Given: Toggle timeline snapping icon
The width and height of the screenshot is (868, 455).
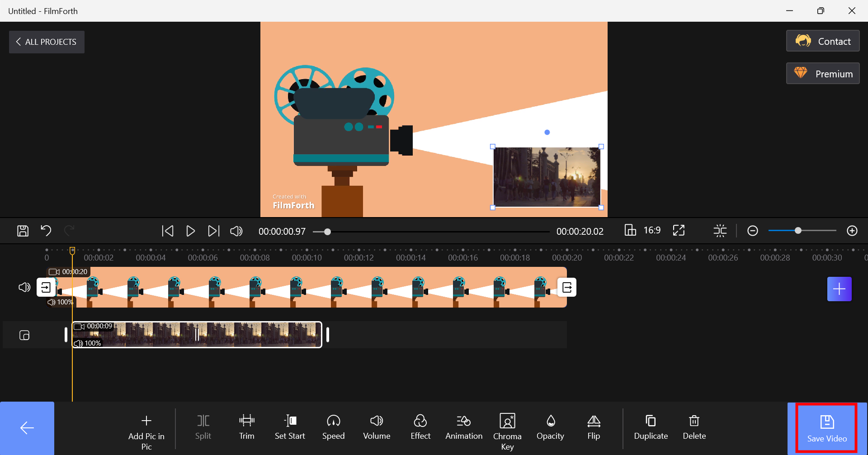Looking at the screenshot, I should (720, 231).
